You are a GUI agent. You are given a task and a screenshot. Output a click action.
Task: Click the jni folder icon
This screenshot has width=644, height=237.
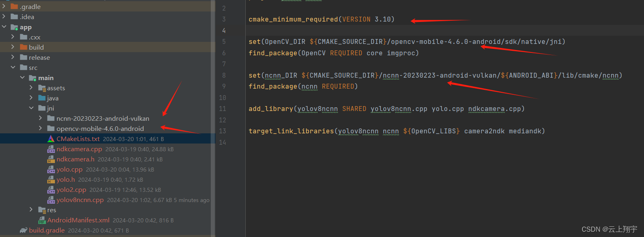42,108
